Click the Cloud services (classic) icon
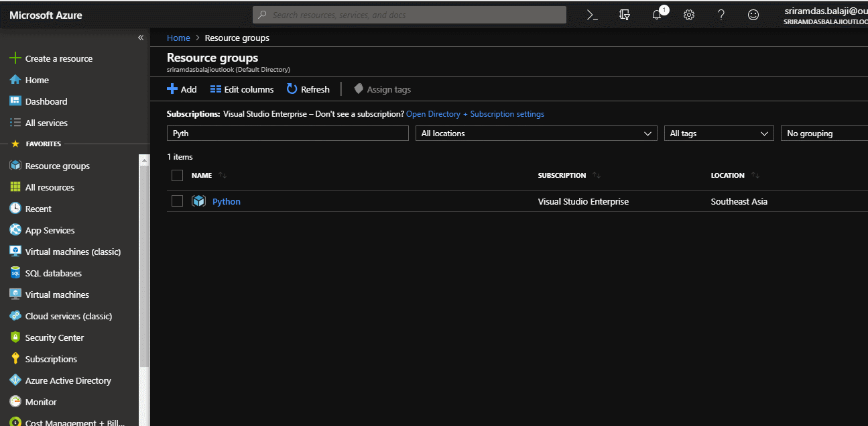Screen dimensions: 868x426 click(15, 316)
